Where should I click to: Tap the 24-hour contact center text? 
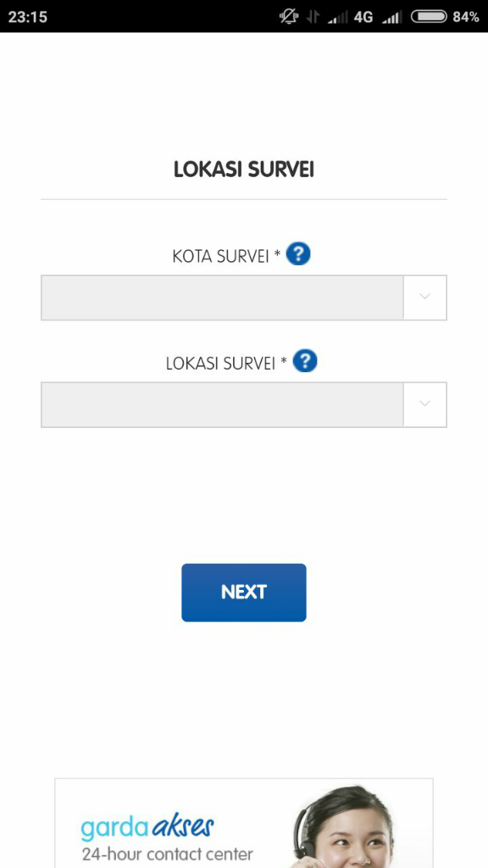(x=167, y=854)
